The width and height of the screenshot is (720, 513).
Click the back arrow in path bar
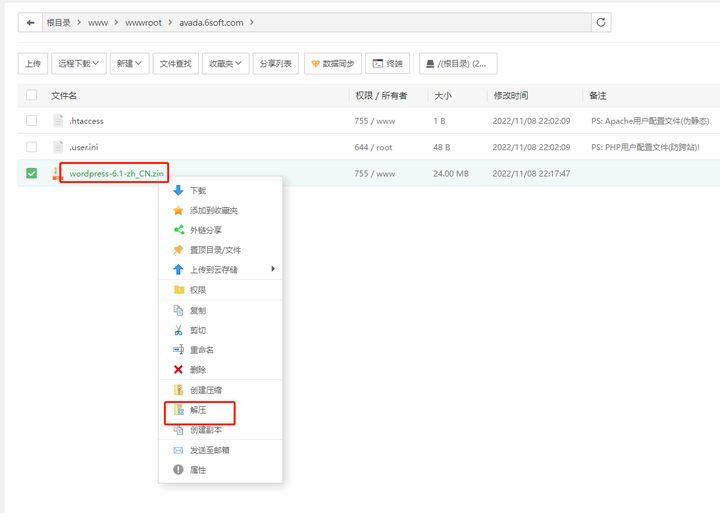pos(30,23)
